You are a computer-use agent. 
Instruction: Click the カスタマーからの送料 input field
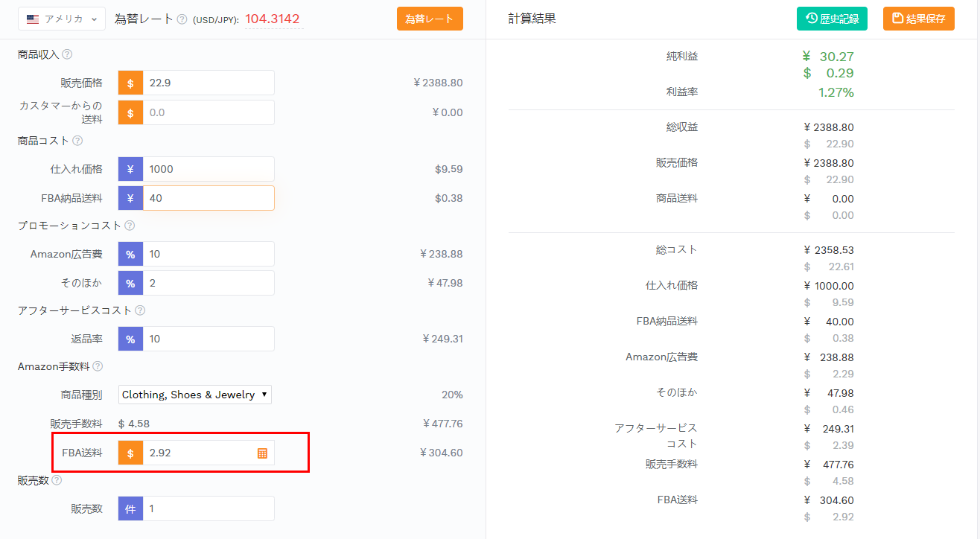click(x=209, y=112)
